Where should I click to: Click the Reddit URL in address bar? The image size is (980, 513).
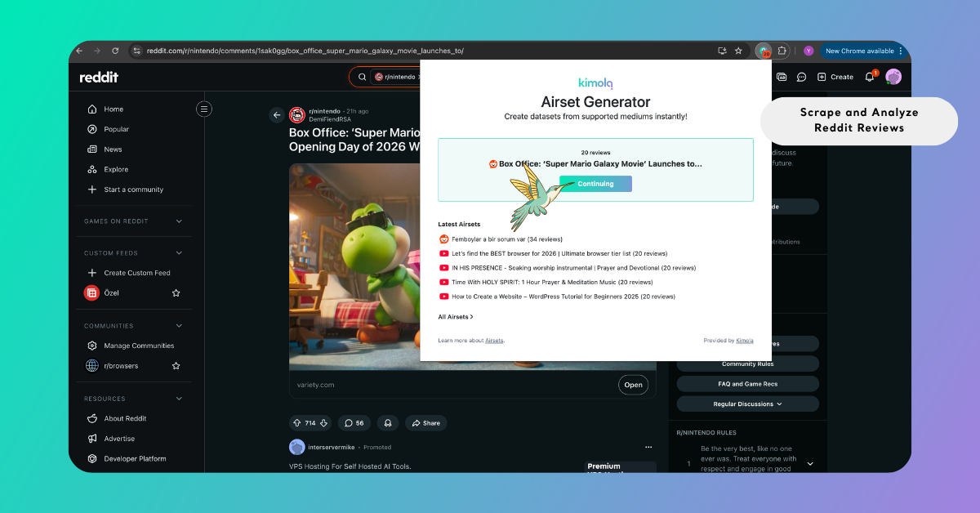[x=305, y=51]
